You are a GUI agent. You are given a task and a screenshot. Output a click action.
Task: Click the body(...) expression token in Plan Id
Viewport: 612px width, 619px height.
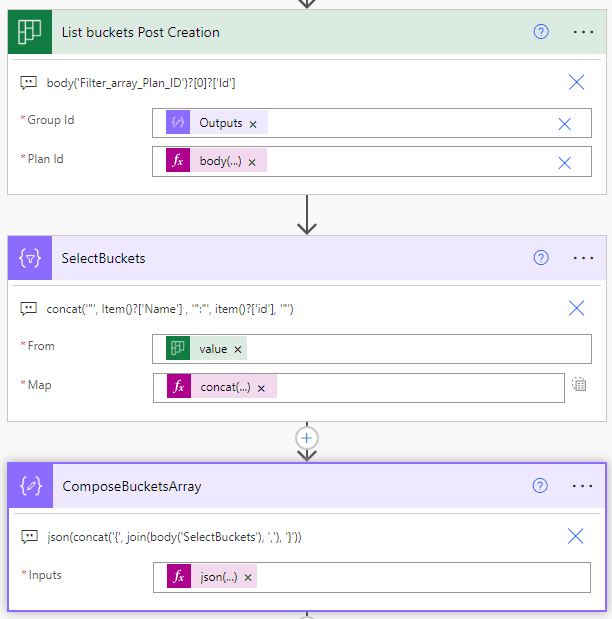(x=219, y=162)
